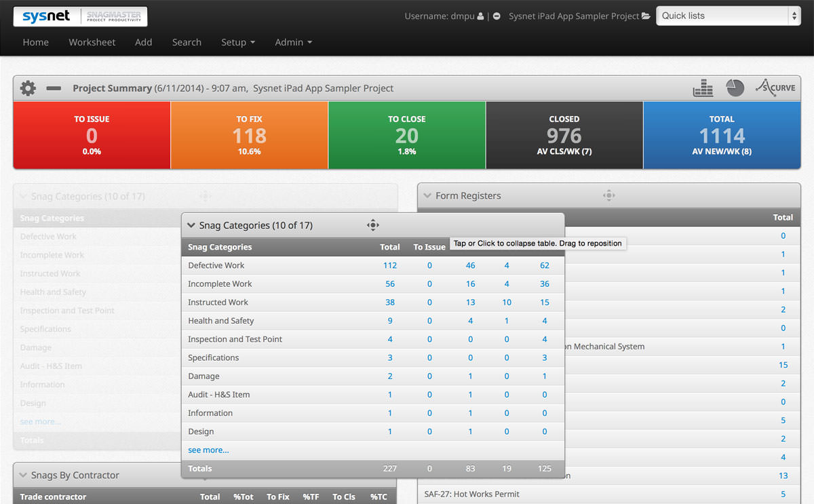814x504 pixels.
Task: Click the dark Closed 976 tile
Action: (564, 135)
